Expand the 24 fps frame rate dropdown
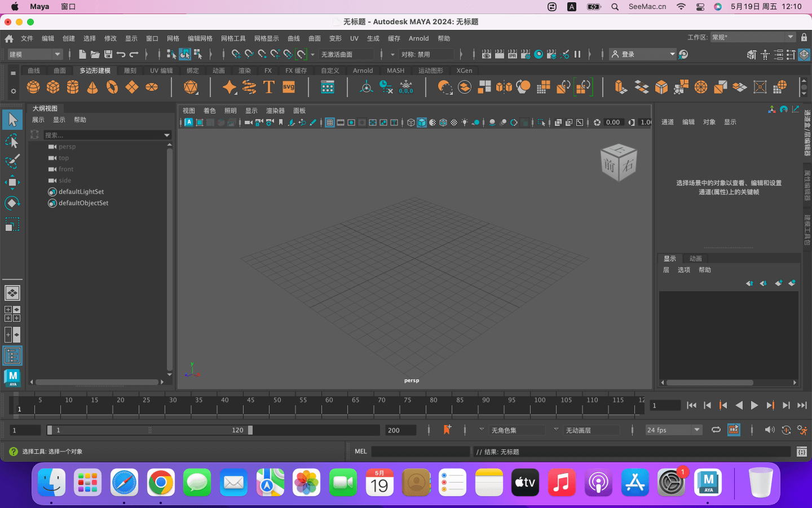Screen dimensions: 812x508 click(x=673, y=430)
